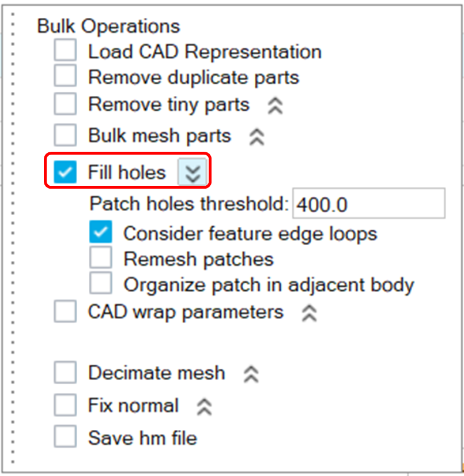Viewport: 464px width, 476px height.
Task: Enable Load CAD Representation checkbox
Action: coord(65,51)
